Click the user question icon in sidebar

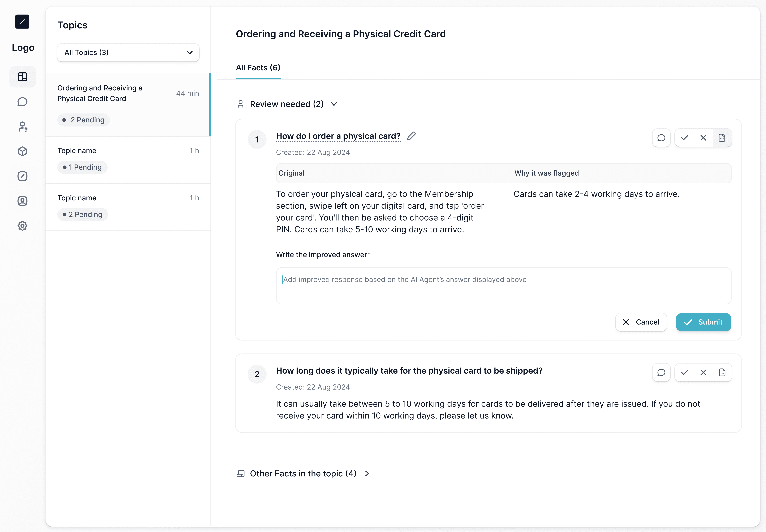22,127
